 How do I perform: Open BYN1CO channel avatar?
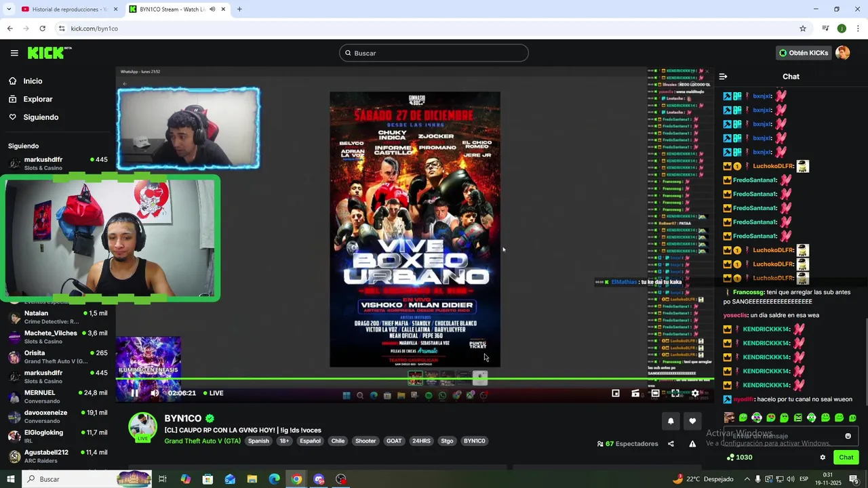coord(143,428)
